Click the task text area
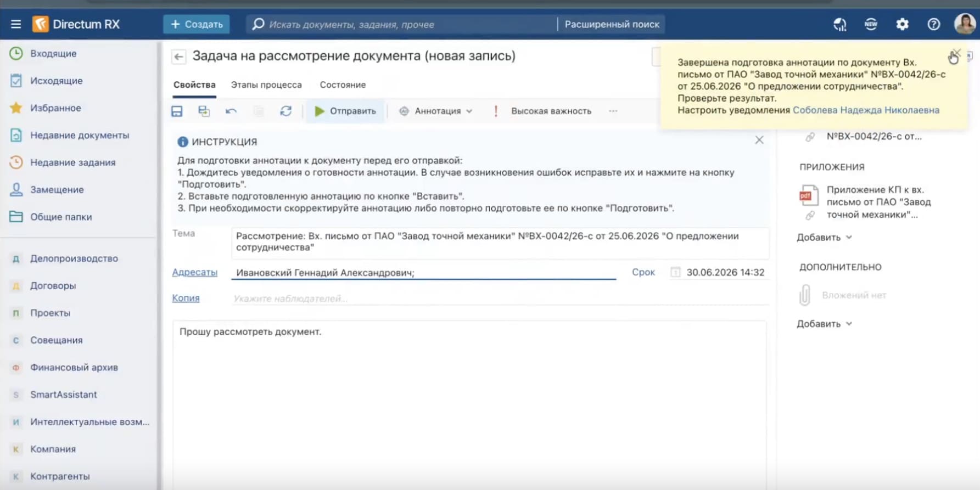 (x=469, y=405)
